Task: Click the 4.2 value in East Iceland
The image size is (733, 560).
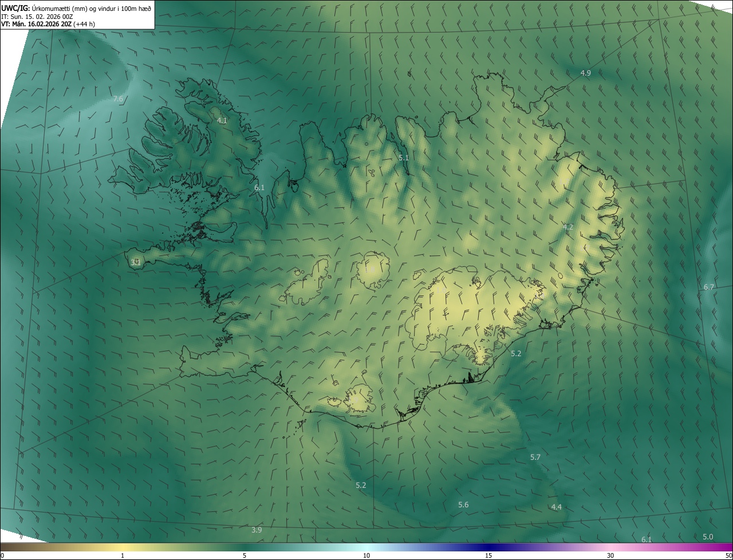Action: pyautogui.click(x=568, y=227)
